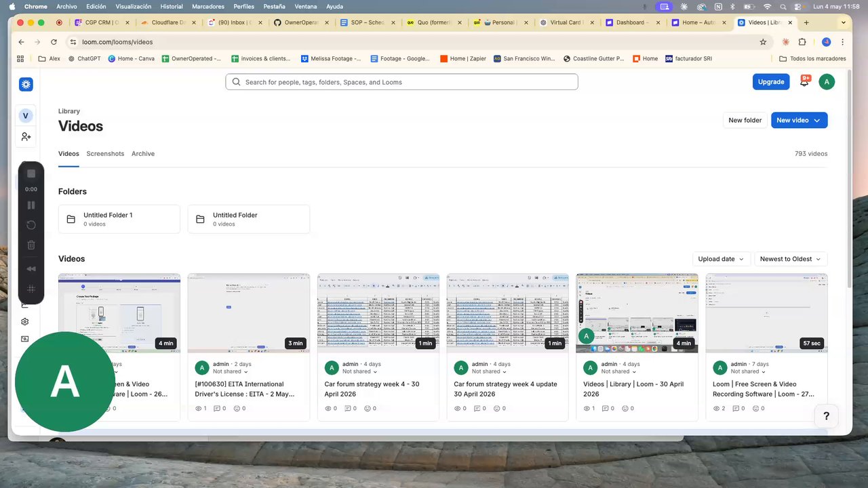The height and width of the screenshot is (488, 868).
Task: Click the grid dots handle in recording bar
Action: [x=31, y=289]
